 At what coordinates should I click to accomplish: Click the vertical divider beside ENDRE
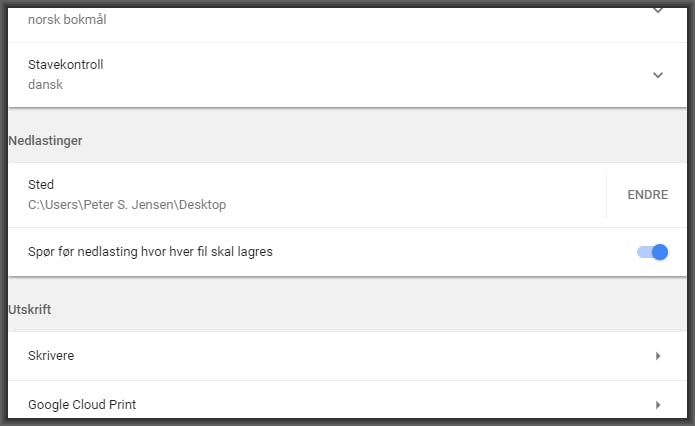coord(606,195)
